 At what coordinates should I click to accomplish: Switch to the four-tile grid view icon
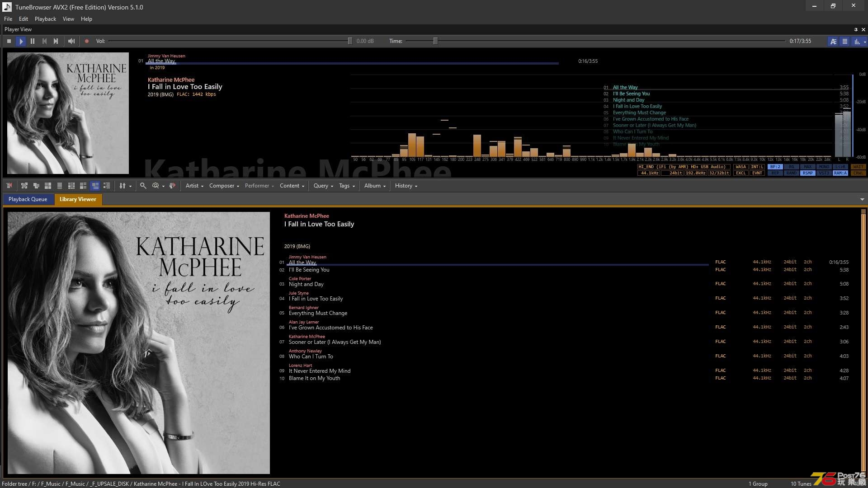[x=48, y=186]
